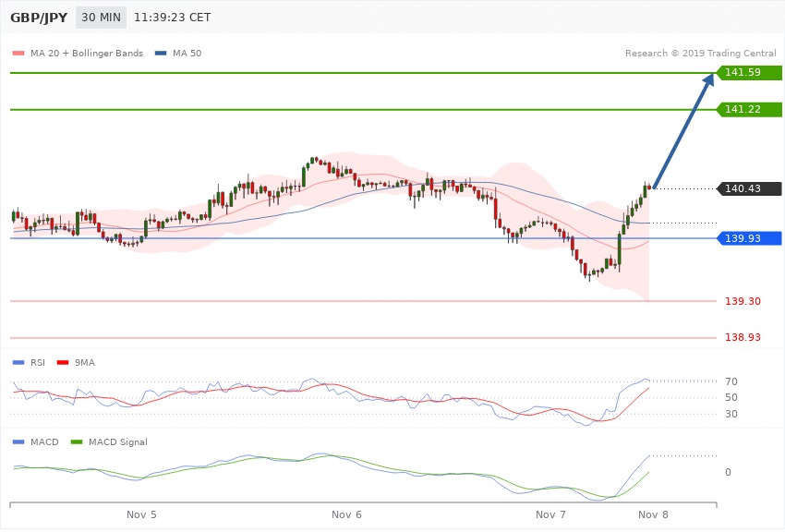This screenshot has height=532, width=785.
Task: Click the green MACD Signal legend marker
Action: [78, 441]
